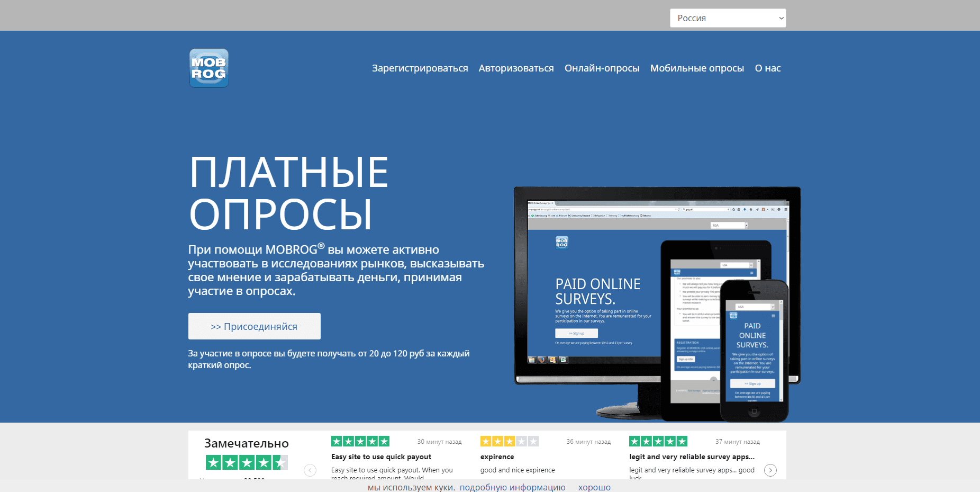Show previous review with left arrow
This screenshot has width=980, height=492.
[310, 470]
